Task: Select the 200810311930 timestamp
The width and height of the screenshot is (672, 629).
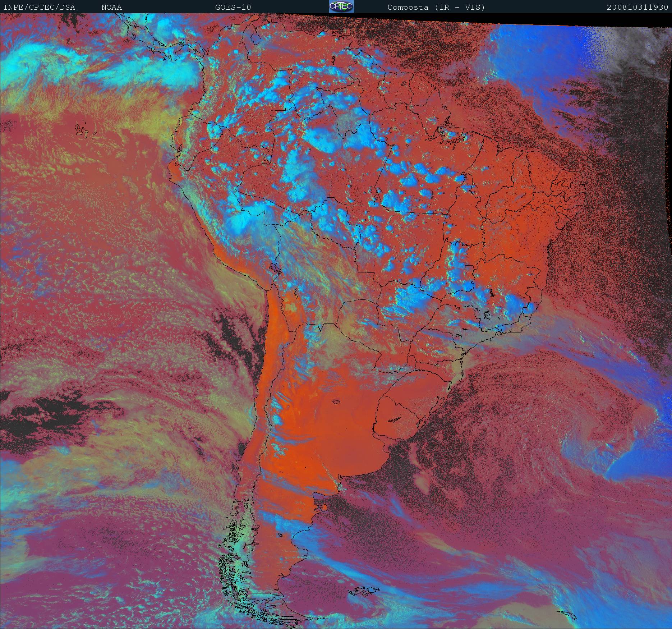Action: point(638,8)
